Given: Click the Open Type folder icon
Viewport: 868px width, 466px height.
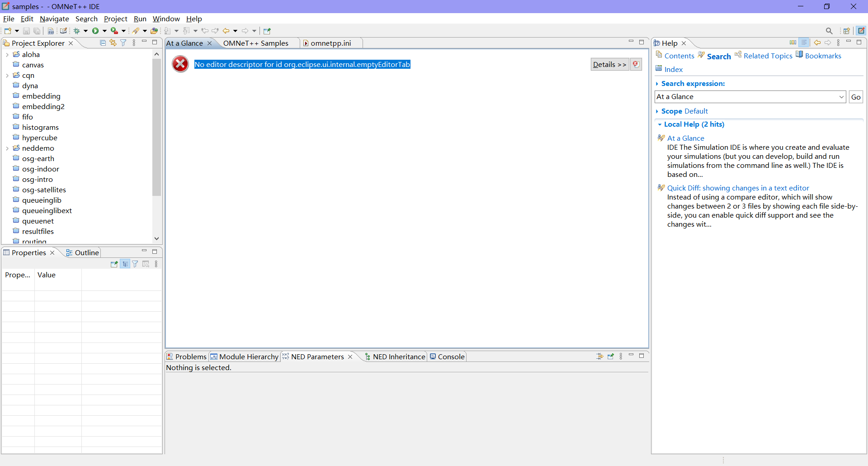Looking at the screenshot, I should coord(154,31).
